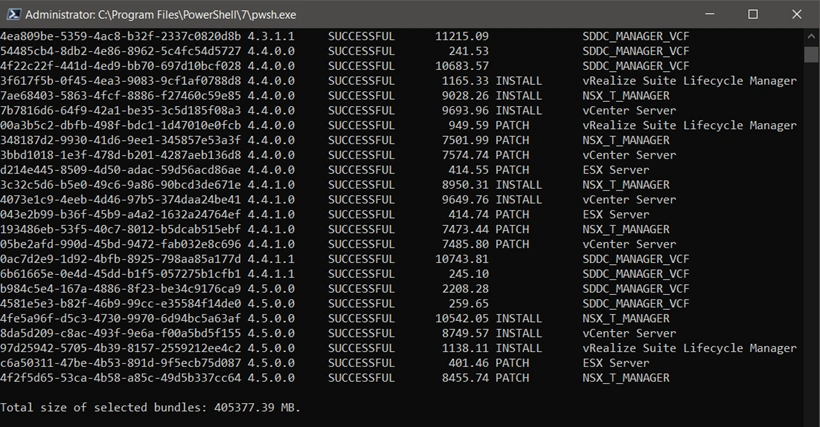Click NSX_T_MANAGER in the 10542.05 row
Viewport: 820px width, 427px height.
626,318
